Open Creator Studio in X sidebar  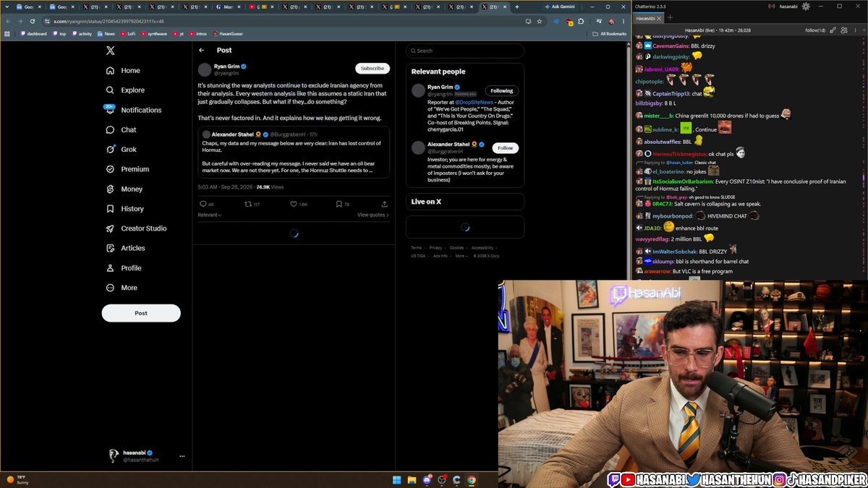pyautogui.click(x=136, y=228)
